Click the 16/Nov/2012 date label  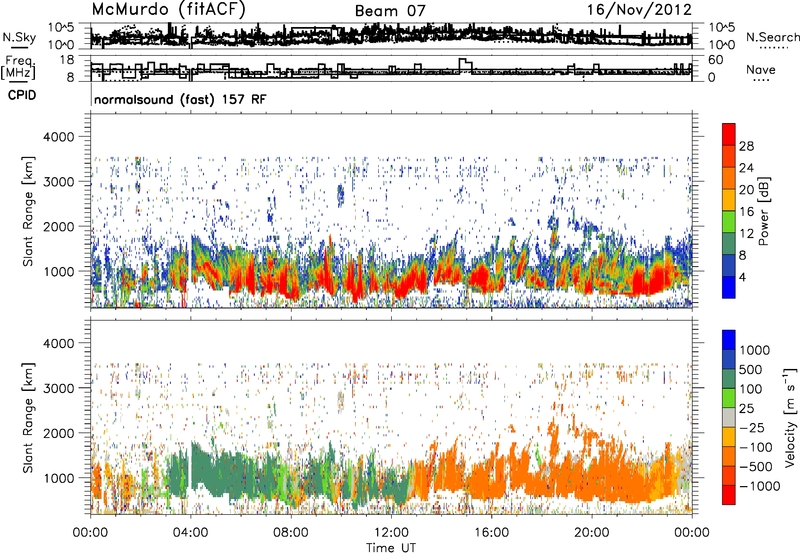(639, 10)
